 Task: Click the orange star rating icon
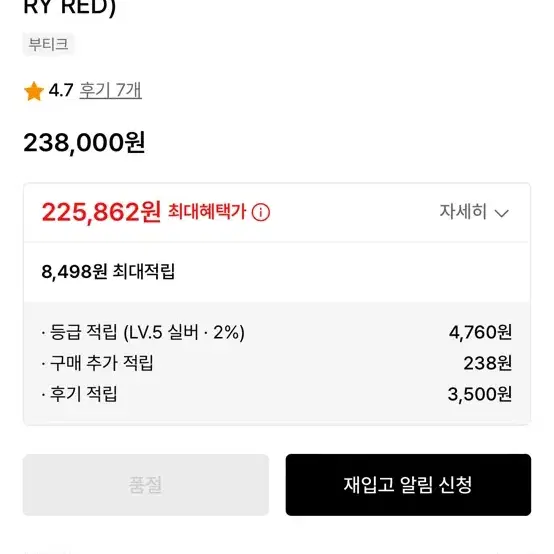pyautogui.click(x=34, y=91)
